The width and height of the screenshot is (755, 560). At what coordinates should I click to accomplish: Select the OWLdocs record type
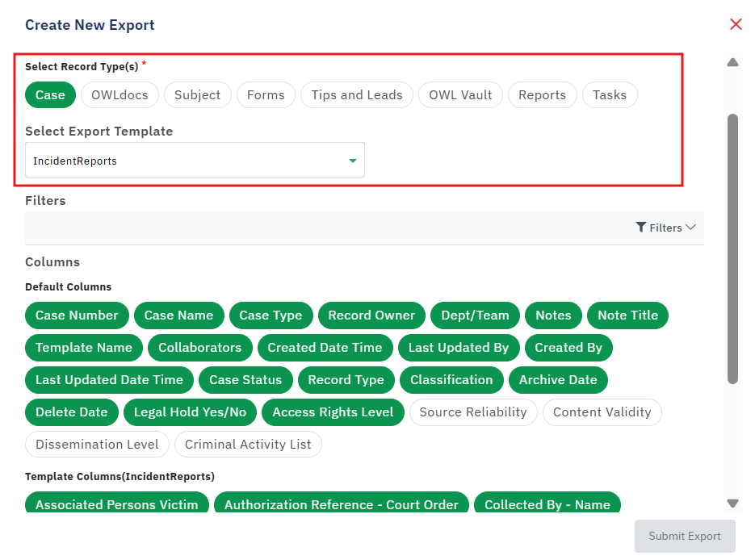[x=120, y=94]
